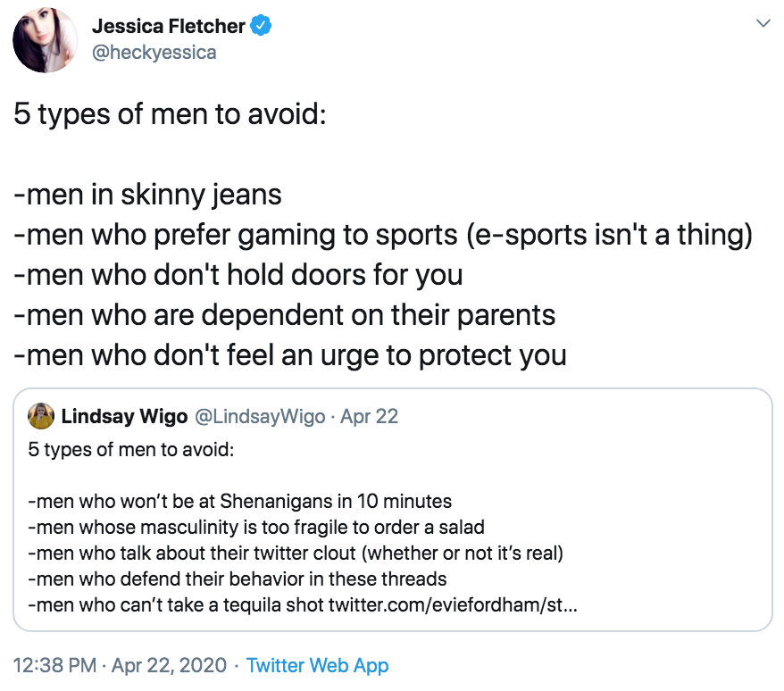784x691 pixels.
Task: Click the Shenanigans line in quoted tweet
Action: pos(238,502)
